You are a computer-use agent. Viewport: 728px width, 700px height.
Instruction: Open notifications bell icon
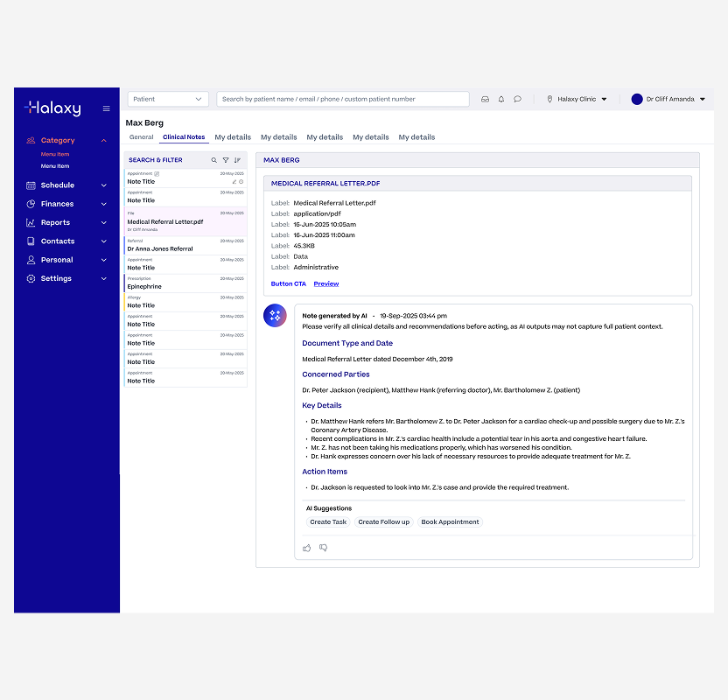(501, 100)
